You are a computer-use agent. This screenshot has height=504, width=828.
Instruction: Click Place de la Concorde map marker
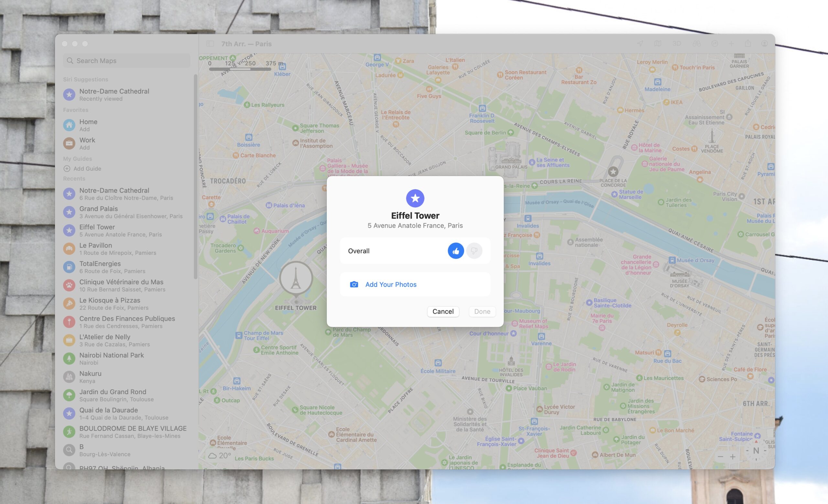pos(613,172)
